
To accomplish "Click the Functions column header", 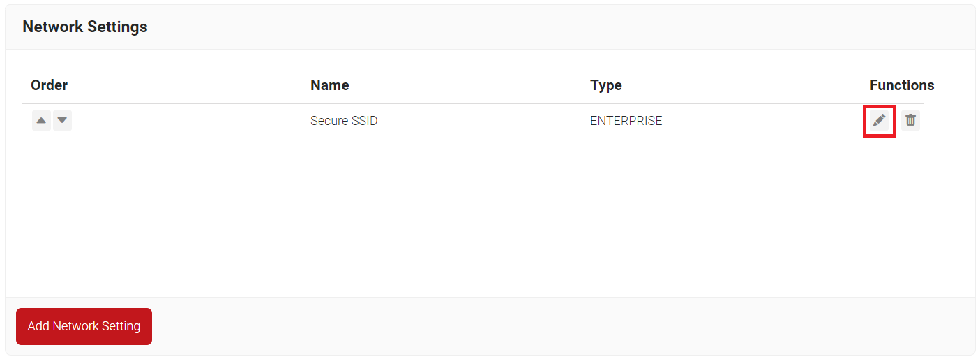I will [x=901, y=85].
